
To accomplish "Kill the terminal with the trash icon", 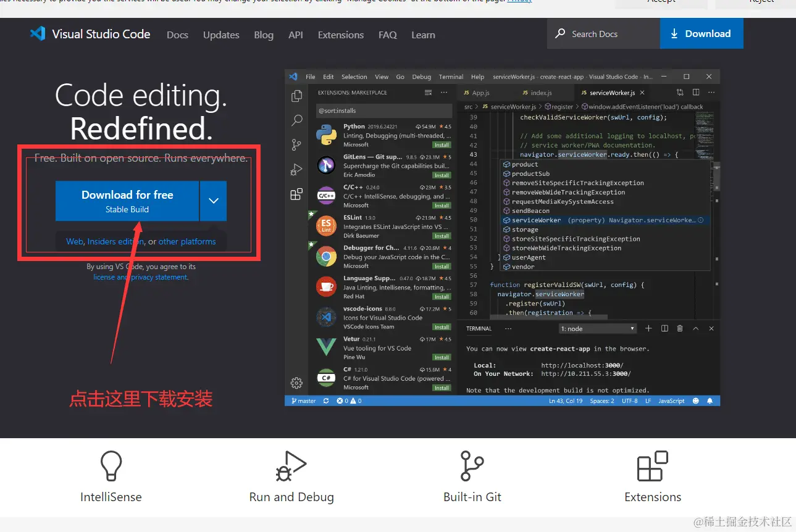I will (x=680, y=329).
